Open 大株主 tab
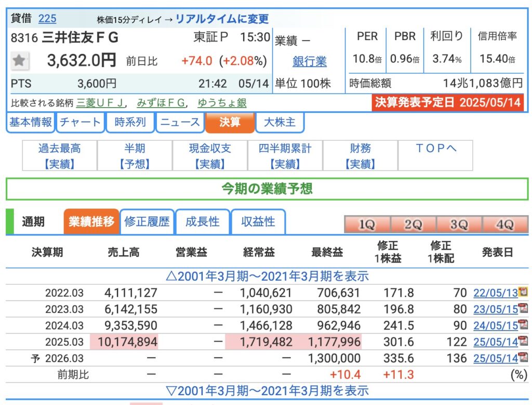The height and width of the screenshot is (405, 532). click(280, 122)
